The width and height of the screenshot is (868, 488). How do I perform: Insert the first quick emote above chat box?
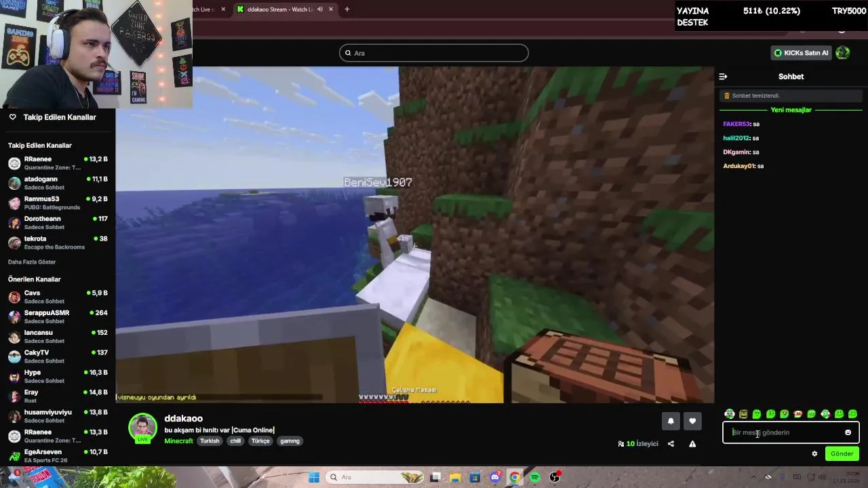729,414
